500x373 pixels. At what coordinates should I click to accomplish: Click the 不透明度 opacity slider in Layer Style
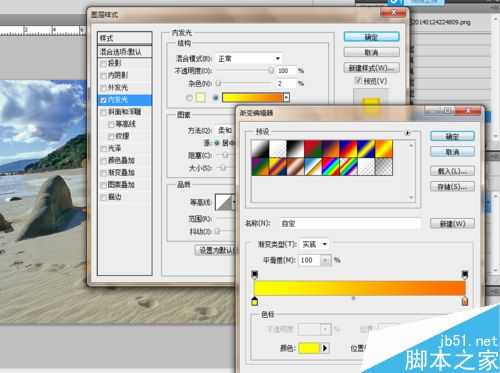[244, 70]
